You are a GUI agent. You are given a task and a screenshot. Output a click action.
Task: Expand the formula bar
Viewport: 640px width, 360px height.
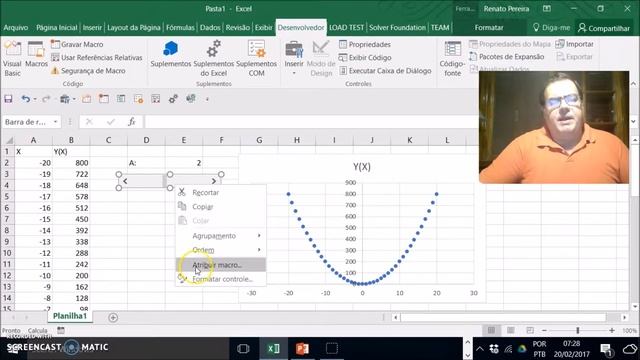click(x=633, y=122)
